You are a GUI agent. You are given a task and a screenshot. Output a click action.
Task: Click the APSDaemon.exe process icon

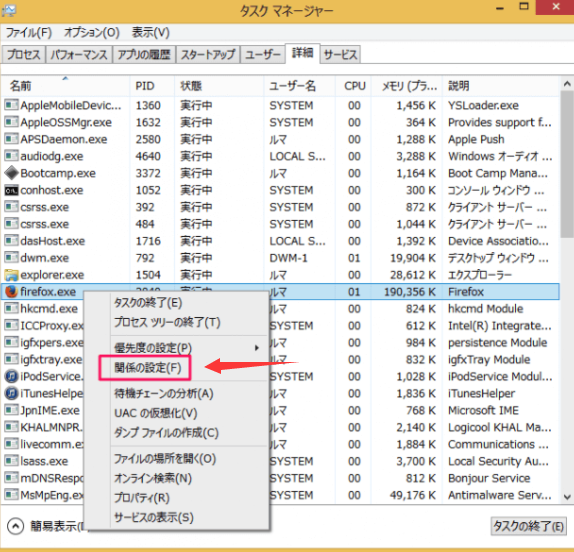tap(11, 139)
